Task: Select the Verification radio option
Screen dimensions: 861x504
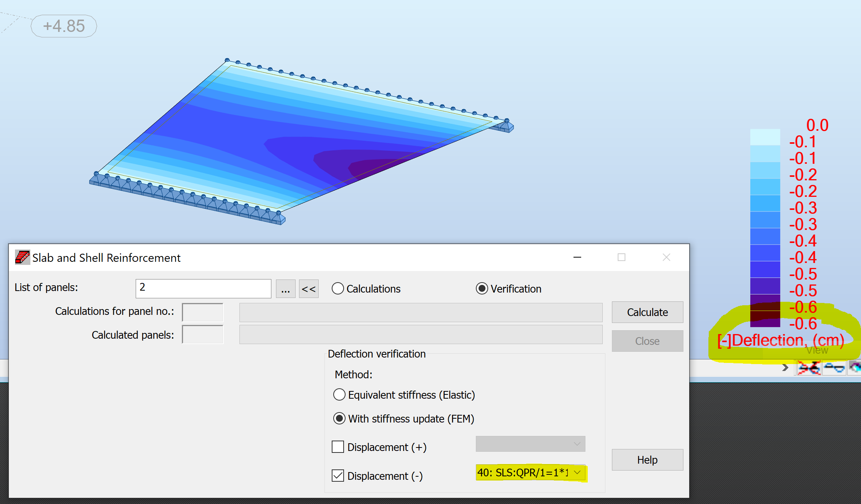Action: (x=482, y=289)
